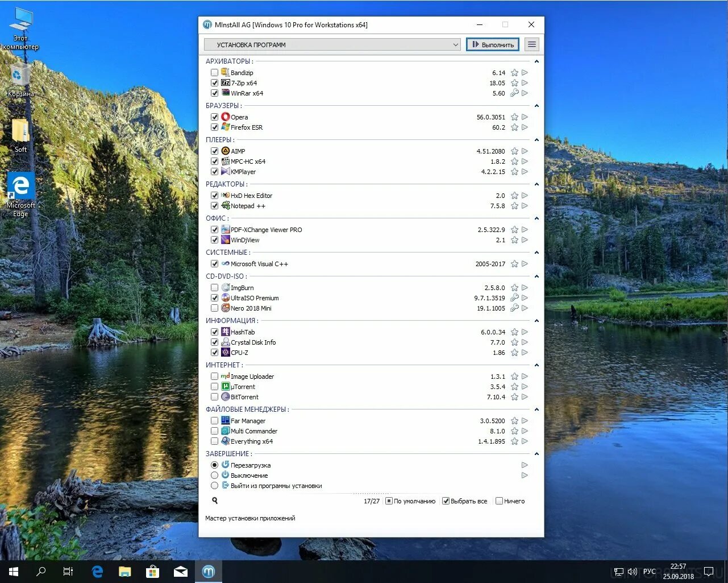
Task: Click the star icon in KMPlayer row
Action: click(514, 172)
